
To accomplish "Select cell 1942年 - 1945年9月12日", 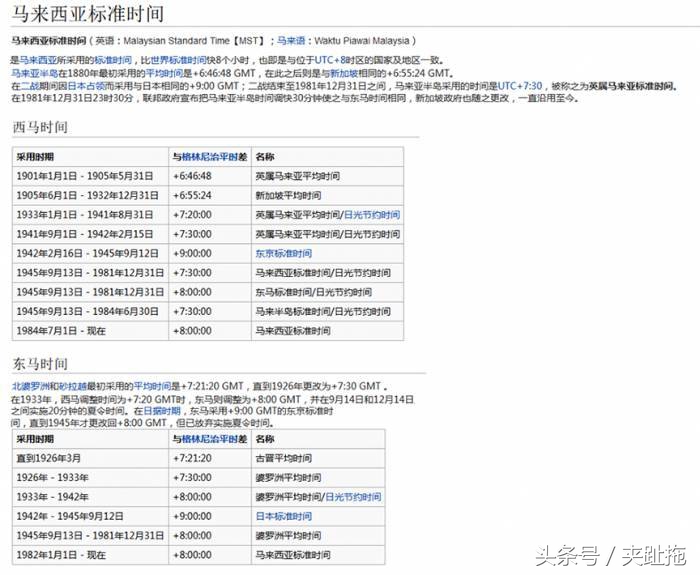I will point(90,517).
